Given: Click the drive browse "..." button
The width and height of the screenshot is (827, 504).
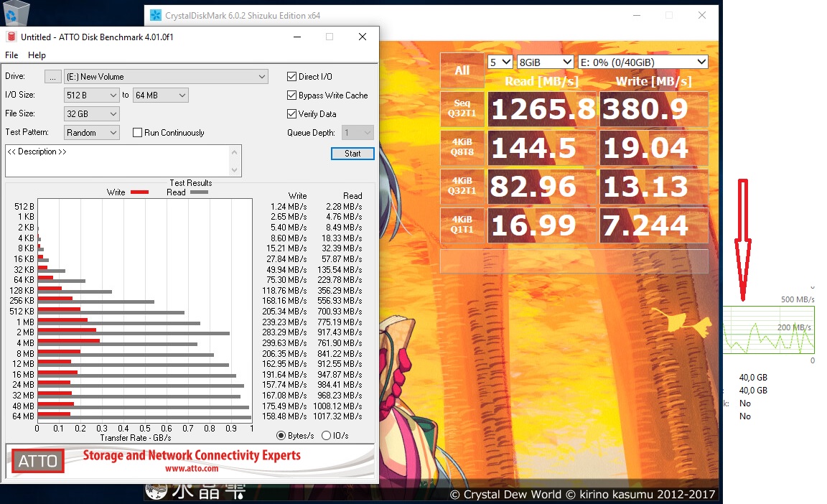Looking at the screenshot, I should [52, 77].
